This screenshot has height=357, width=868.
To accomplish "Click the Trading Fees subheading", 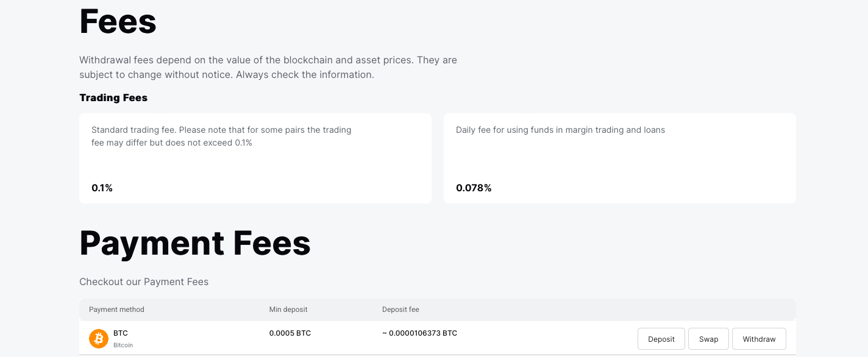I will [113, 97].
